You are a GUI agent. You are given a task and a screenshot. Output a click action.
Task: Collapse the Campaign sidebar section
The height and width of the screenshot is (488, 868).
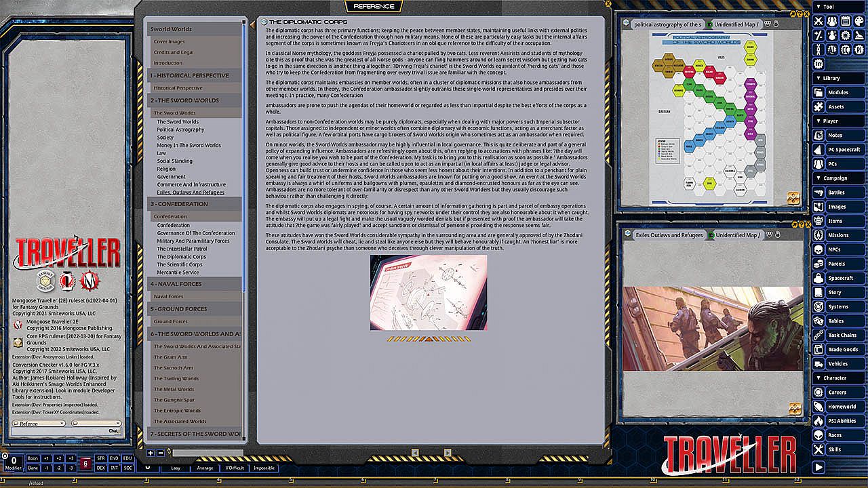838,178
